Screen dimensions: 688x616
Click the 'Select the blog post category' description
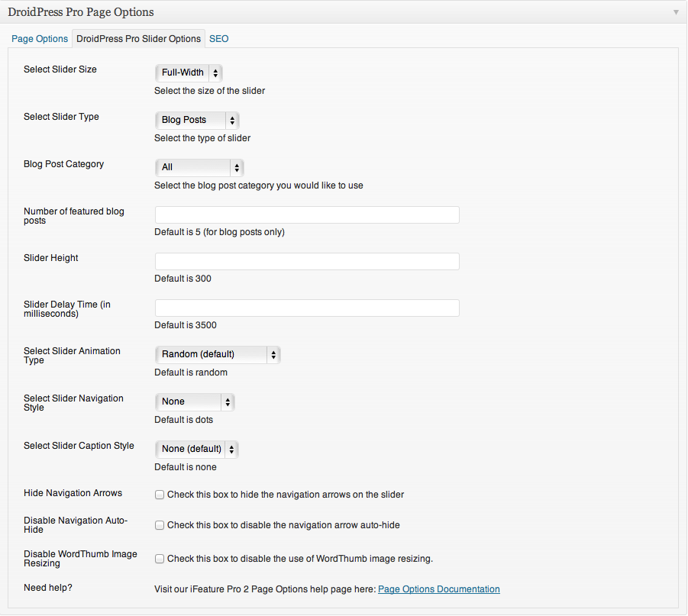[x=259, y=185]
